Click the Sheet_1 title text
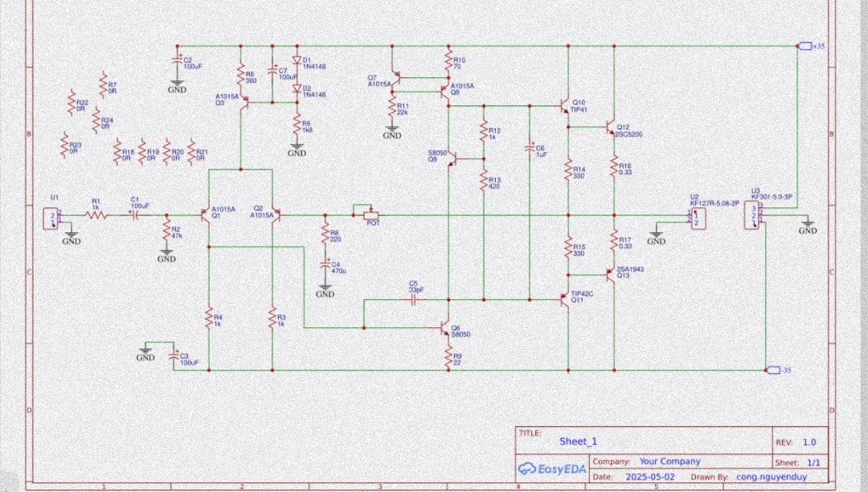This screenshot has width=868, height=492. tap(578, 441)
